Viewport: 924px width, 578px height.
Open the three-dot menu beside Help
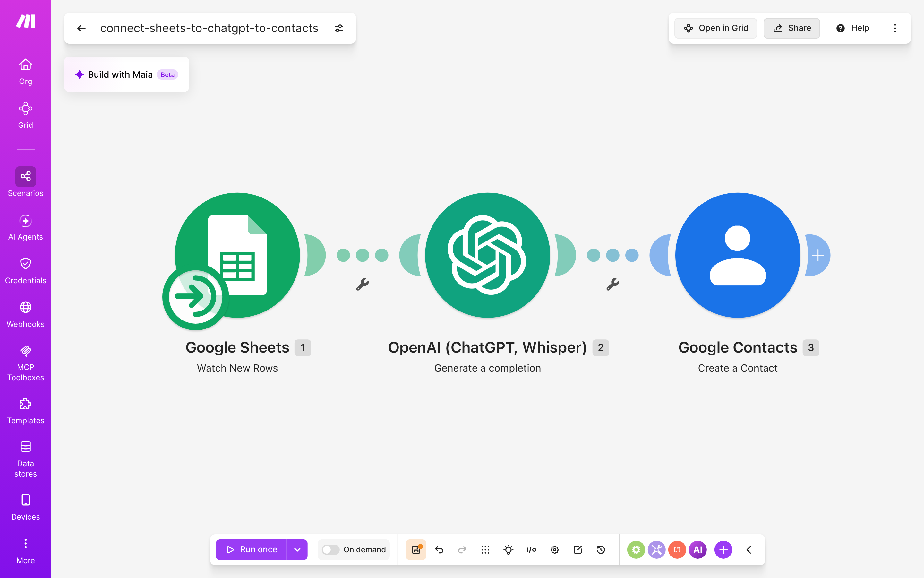coord(895,28)
